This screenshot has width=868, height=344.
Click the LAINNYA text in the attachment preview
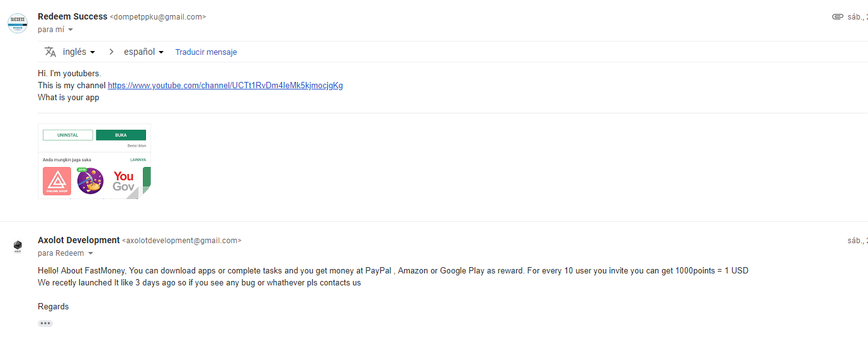click(x=138, y=160)
